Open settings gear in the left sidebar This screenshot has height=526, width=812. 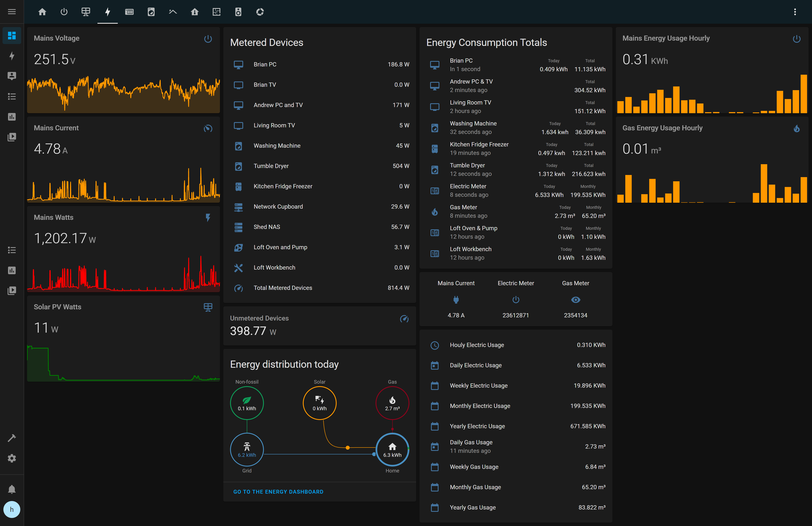click(x=12, y=458)
